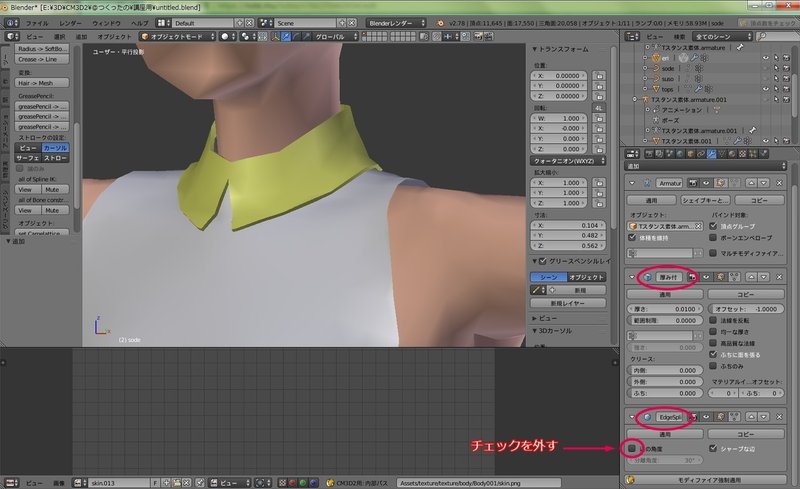
Task: Click the UV image editor type icon
Action: [x=10, y=482]
